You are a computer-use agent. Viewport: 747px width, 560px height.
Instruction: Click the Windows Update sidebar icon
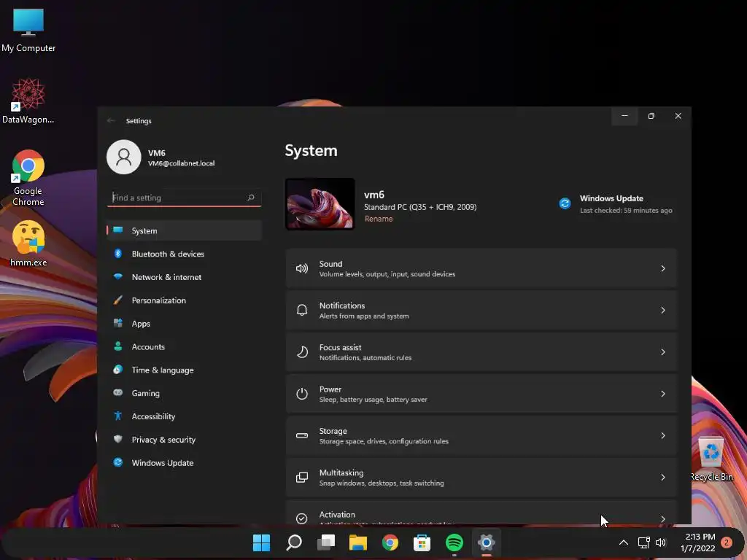pyautogui.click(x=117, y=462)
